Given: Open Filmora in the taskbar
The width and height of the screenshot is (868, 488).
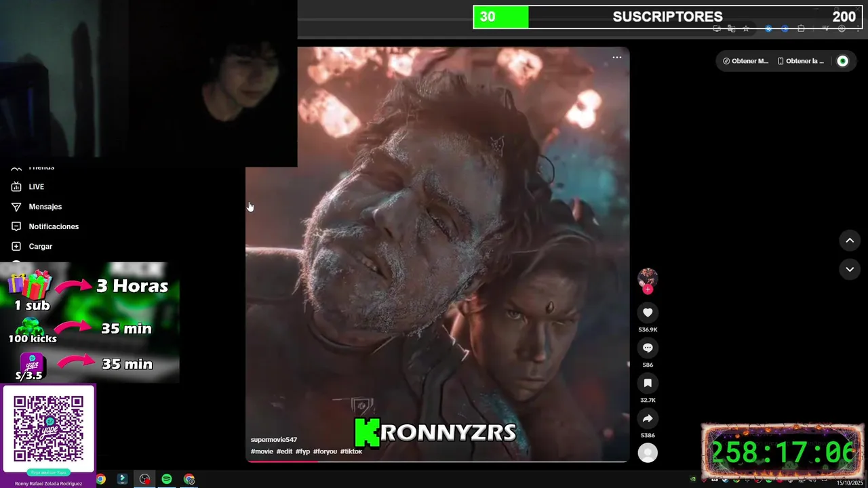Looking at the screenshot, I should point(122,479).
